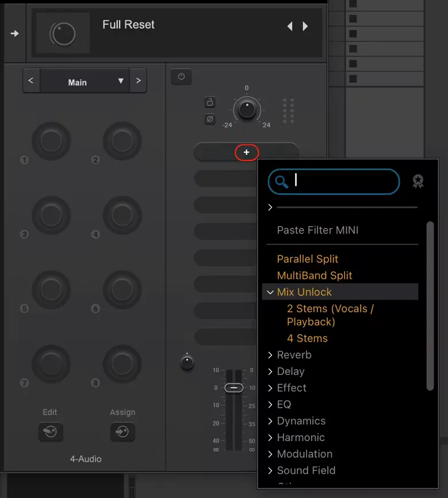448x498 pixels.
Task: Expand the Effect category
Action: click(270, 388)
